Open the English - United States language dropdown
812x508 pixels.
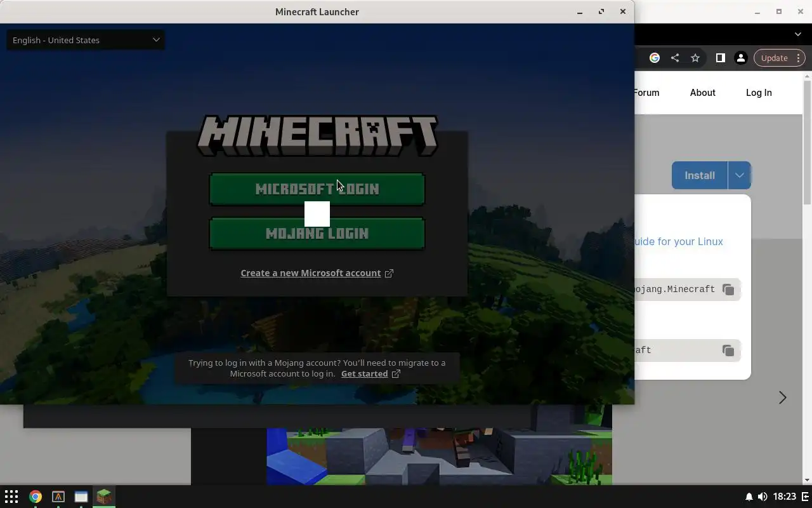[x=85, y=40]
